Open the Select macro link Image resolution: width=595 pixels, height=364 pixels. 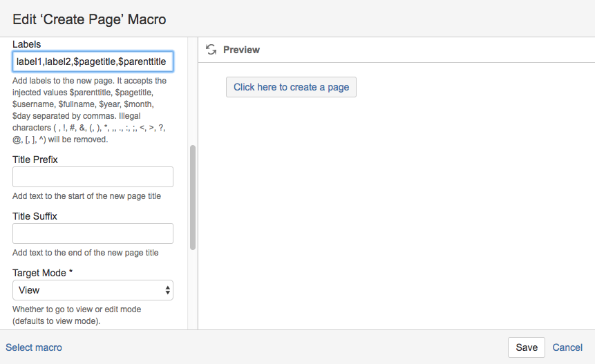(x=34, y=347)
